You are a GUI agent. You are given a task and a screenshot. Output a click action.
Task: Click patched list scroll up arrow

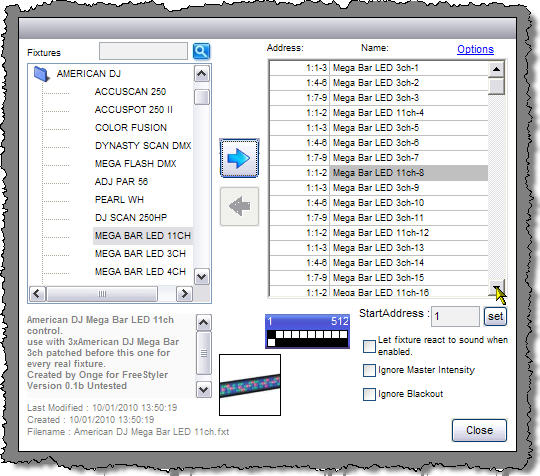[496, 69]
